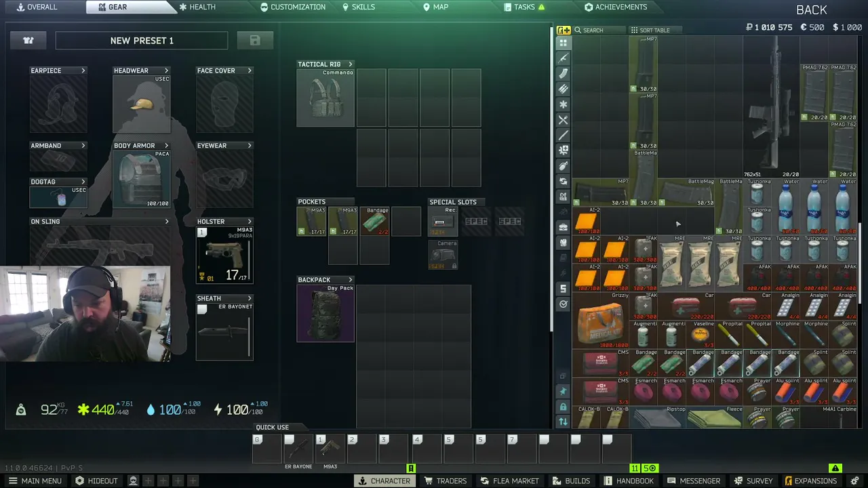Select the briefcase filter icon in stash sidebar
868x488 pixels.
click(x=563, y=228)
